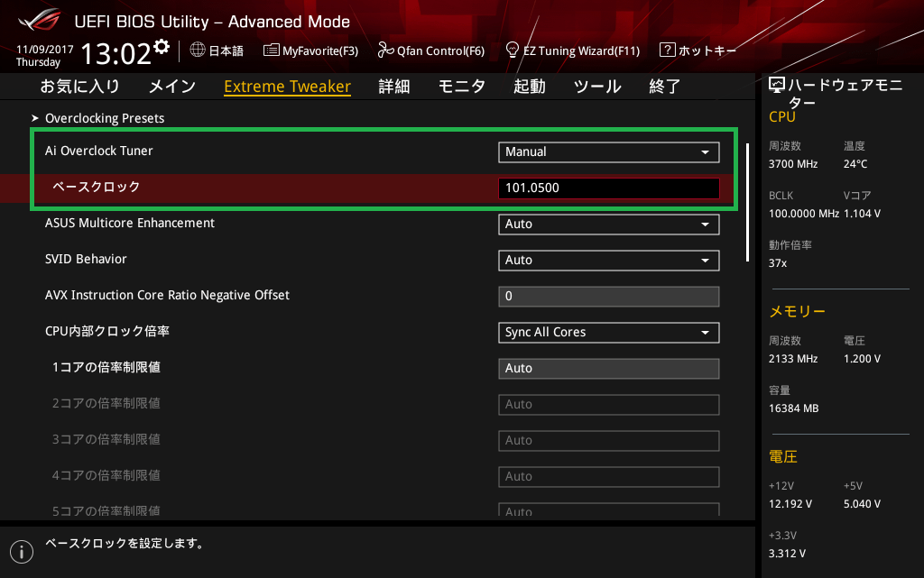This screenshot has height=578, width=924.
Task: Click the 3コアの倍率制限値 Auto field
Action: click(x=609, y=441)
